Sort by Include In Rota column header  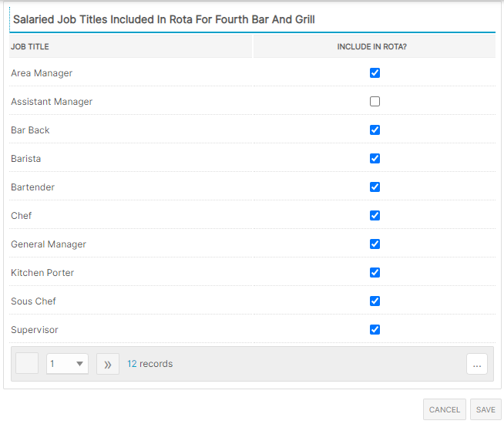pos(371,47)
